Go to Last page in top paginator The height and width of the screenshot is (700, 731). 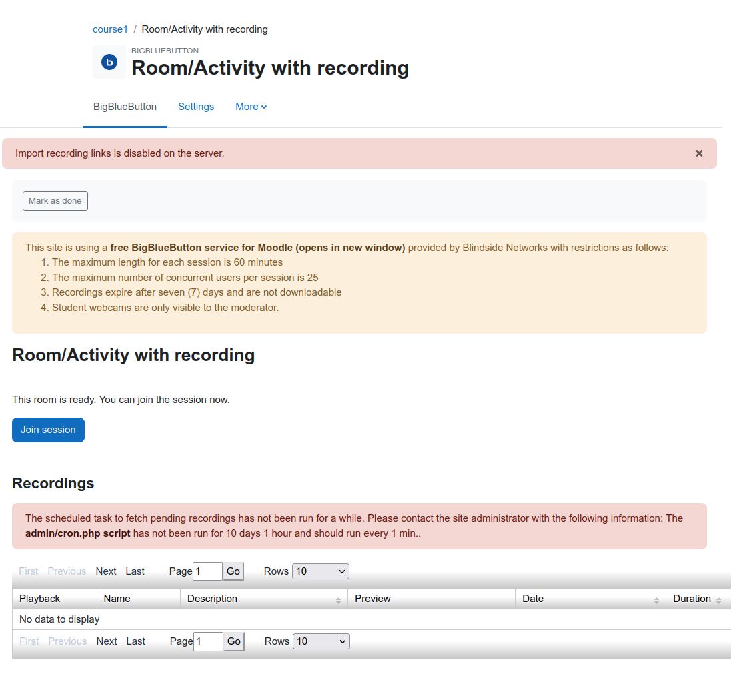point(135,571)
